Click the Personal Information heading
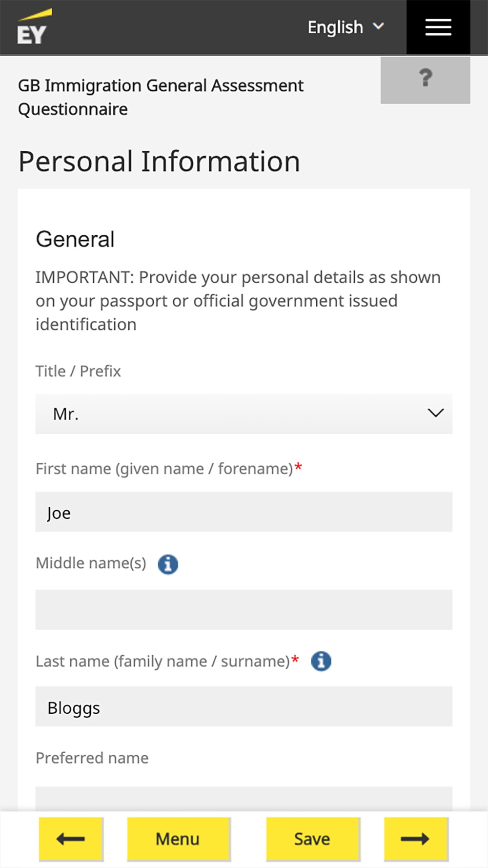Viewport: 488px width, 868px height. [x=159, y=162]
